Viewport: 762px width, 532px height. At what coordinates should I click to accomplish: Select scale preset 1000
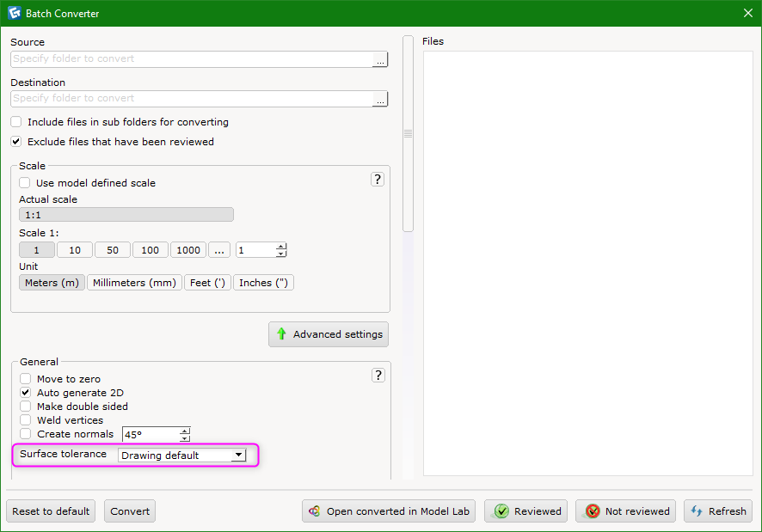pyautogui.click(x=188, y=250)
